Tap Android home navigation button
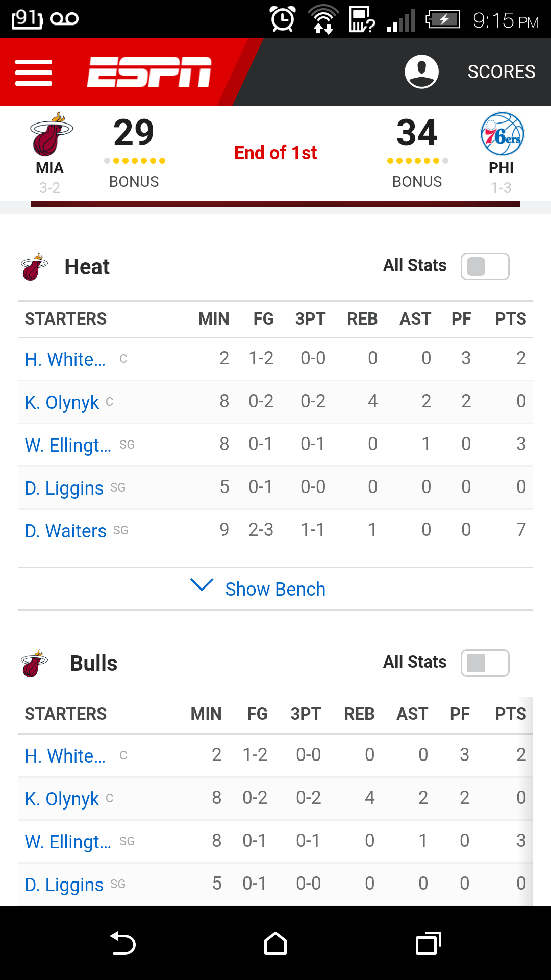551x980 pixels. (x=275, y=943)
